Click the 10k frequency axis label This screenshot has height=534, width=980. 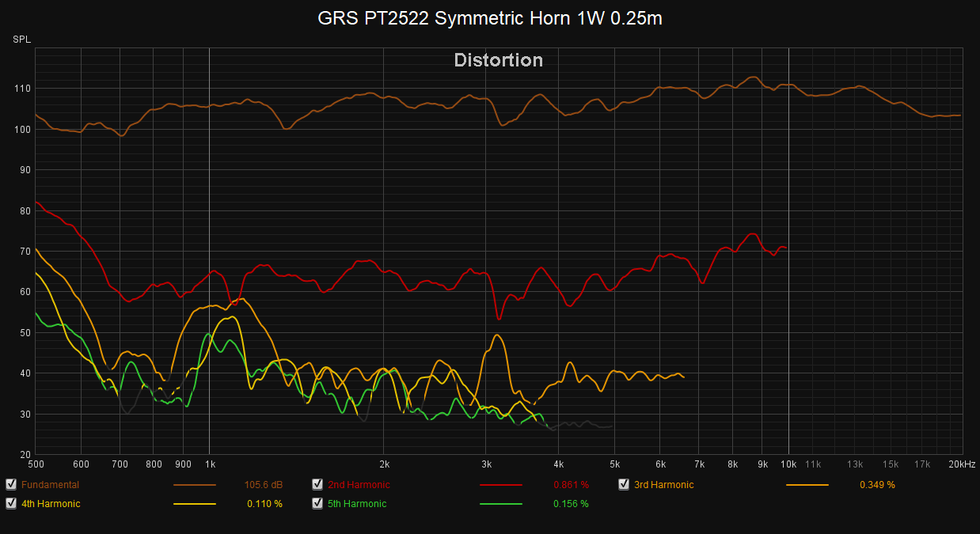(x=788, y=464)
